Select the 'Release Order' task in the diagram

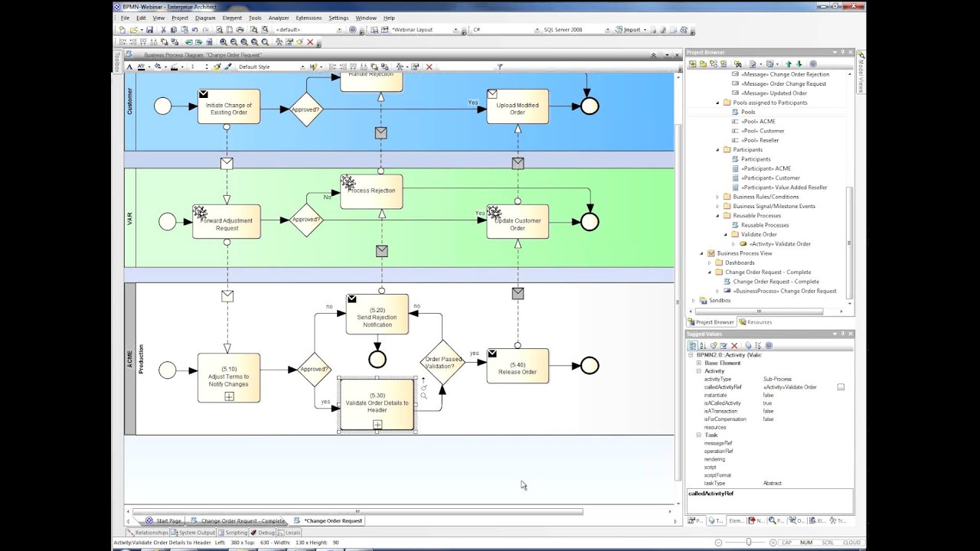coord(518,366)
